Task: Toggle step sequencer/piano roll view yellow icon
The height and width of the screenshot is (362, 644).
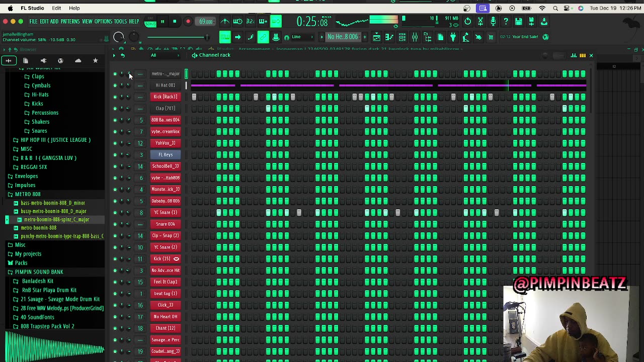Action: coord(583,55)
